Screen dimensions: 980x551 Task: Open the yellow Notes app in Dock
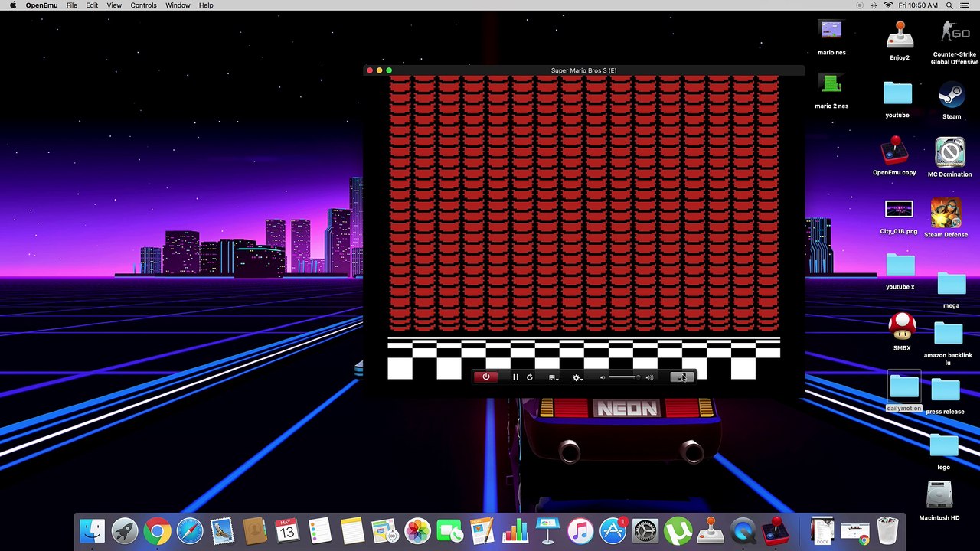pyautogui.click(x=352, y=530)
